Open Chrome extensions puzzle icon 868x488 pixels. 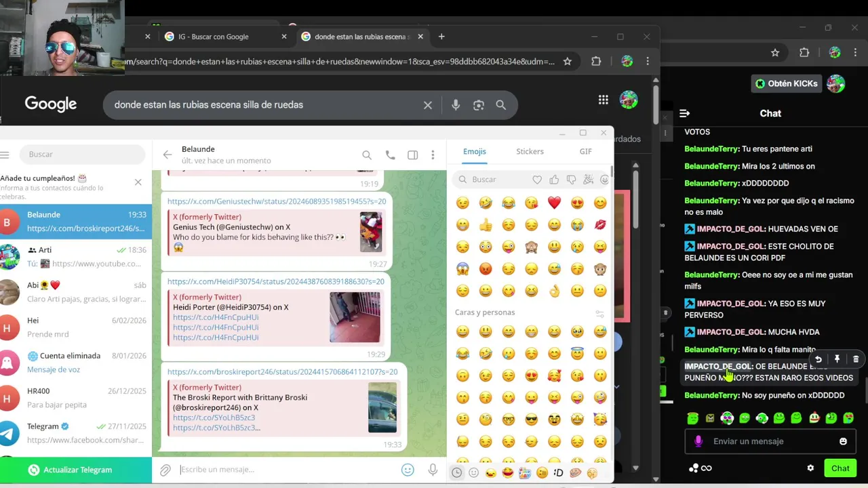(596, 62)
